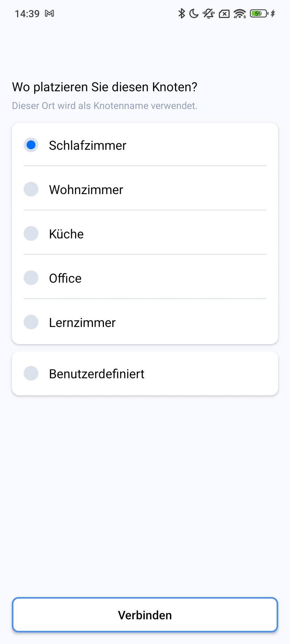This screenshot has height=644, width=290.
Task: Tap the Wi-Fi signal icon
Action: coord(240,14)
